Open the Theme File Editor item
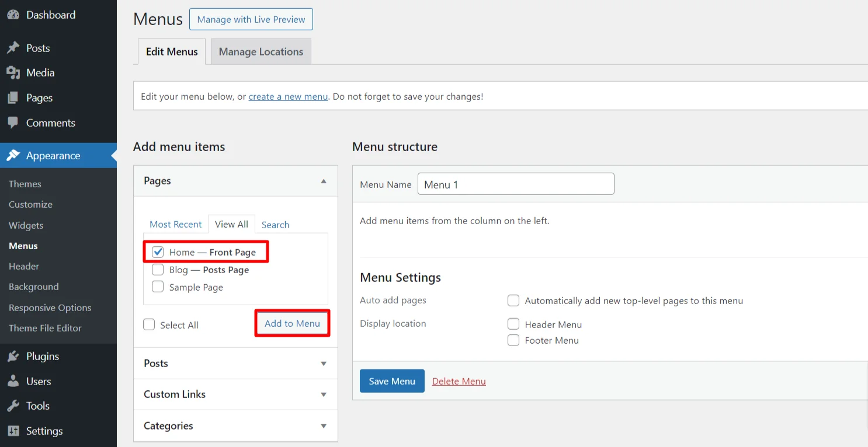Screen dimensions: 868x447 45,328
